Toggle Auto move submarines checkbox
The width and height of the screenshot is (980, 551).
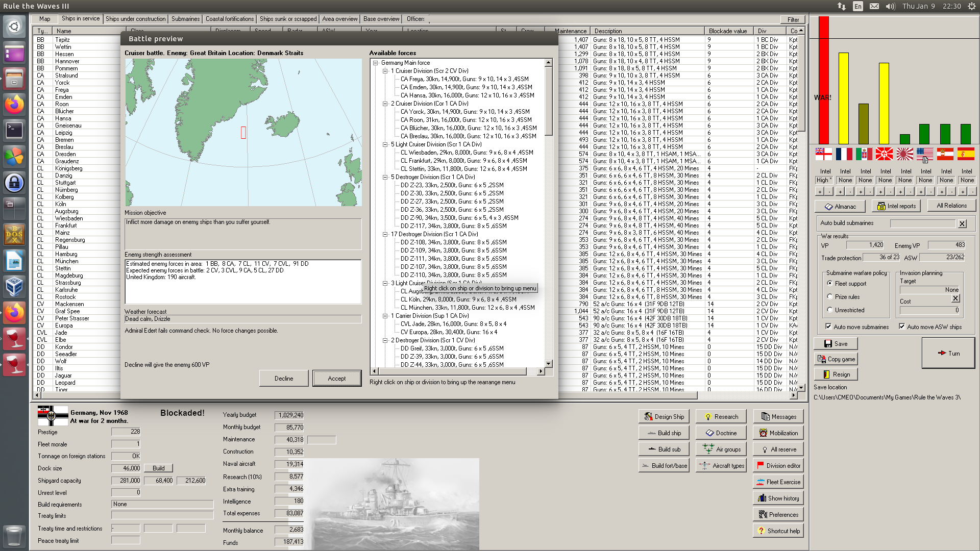828,327
